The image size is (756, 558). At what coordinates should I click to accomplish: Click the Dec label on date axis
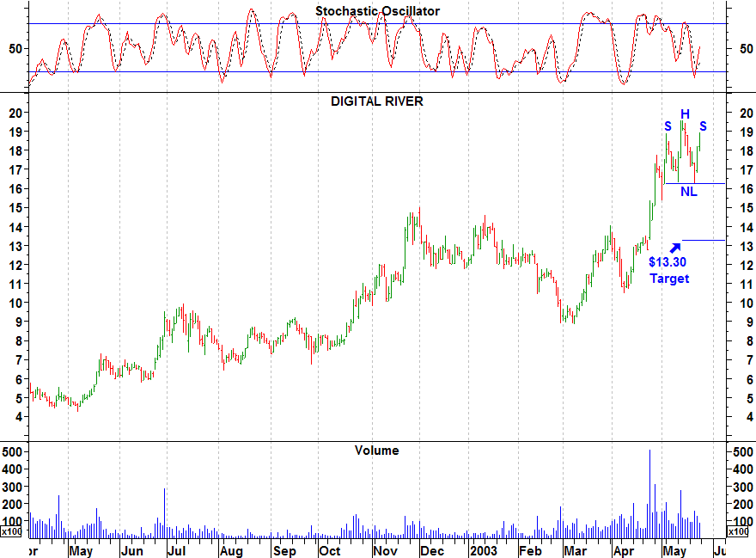click(x=432, y=551)
